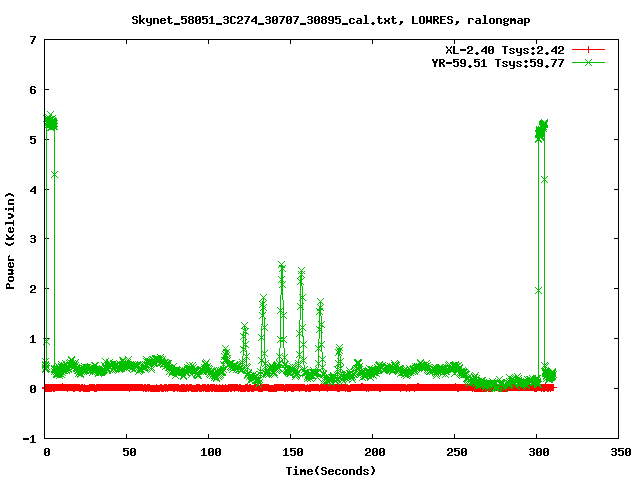
Task: Click the x-axis tick label 100
Action: (211, 452)
